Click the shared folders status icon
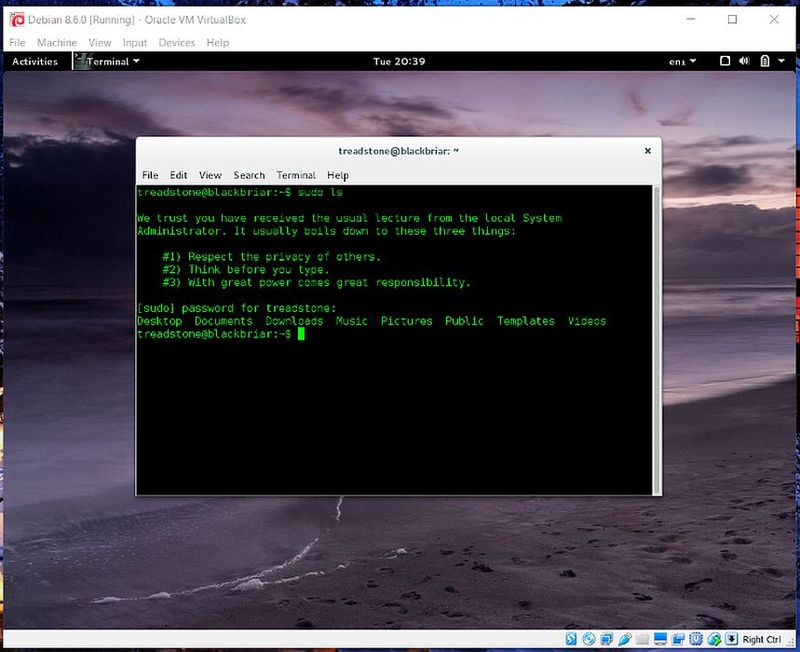 (x=642, y=639)
